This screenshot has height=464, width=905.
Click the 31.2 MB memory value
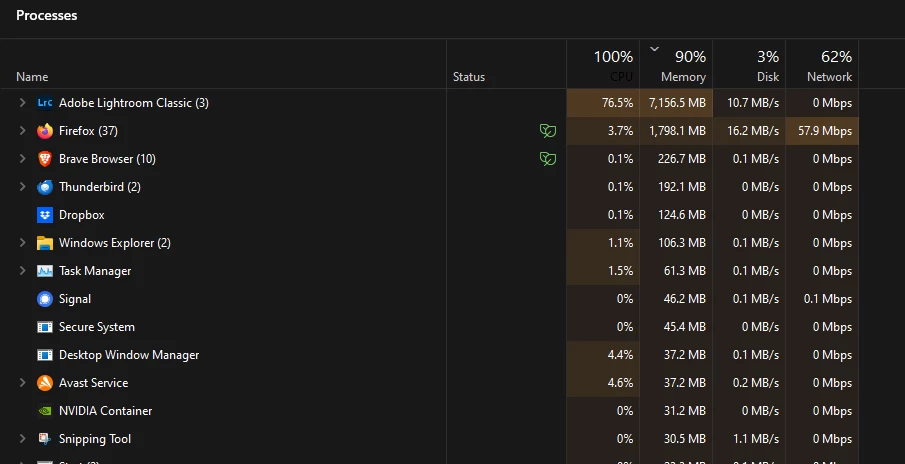tap(685, 411)
